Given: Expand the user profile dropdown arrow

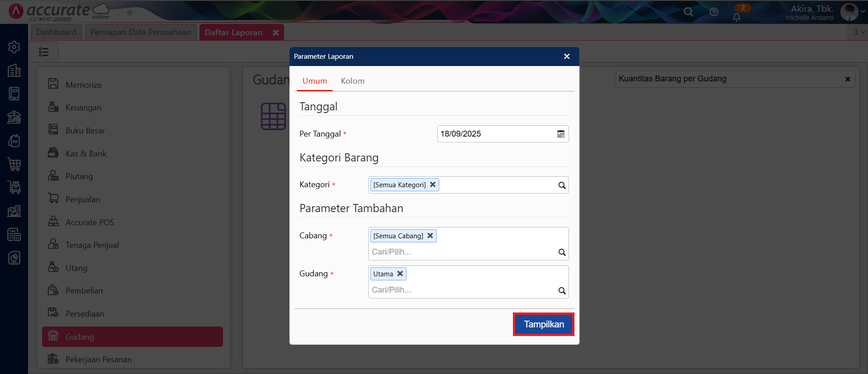Looking at the screenshot, I should 863,12.
